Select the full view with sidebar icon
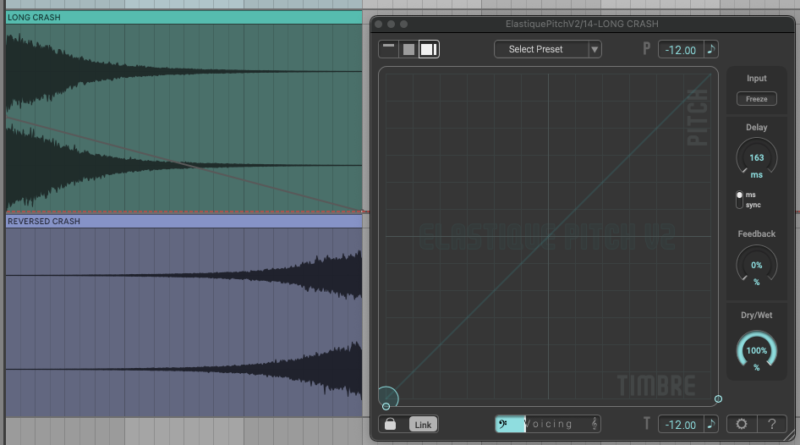The width and height of the screenshot is (800, 445). (429, 49)
